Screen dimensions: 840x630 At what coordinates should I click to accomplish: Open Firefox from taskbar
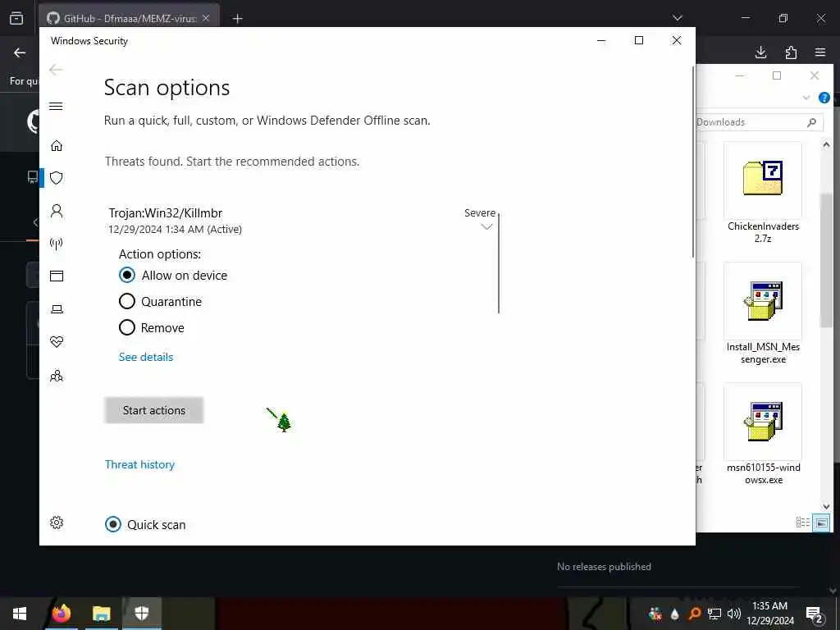(61, 614)
